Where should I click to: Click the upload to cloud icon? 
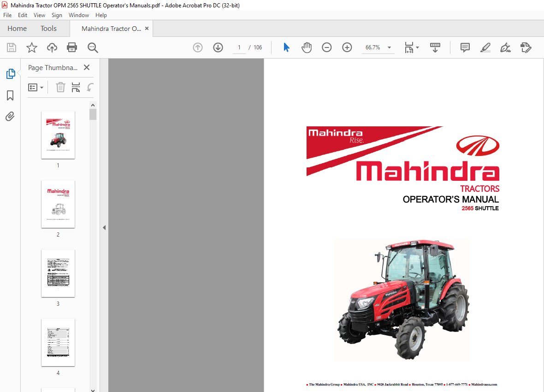coord(52,48)
